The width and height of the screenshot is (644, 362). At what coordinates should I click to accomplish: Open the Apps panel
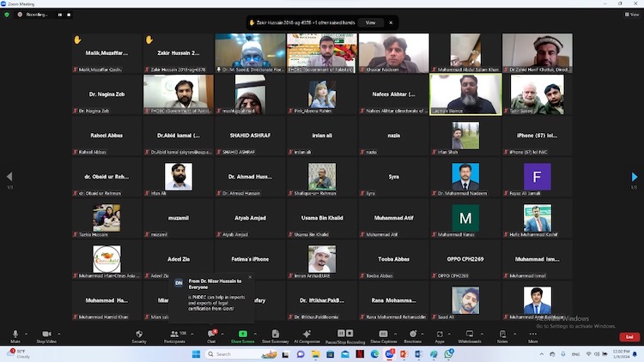pyautogui.click(x=440, y=335)
